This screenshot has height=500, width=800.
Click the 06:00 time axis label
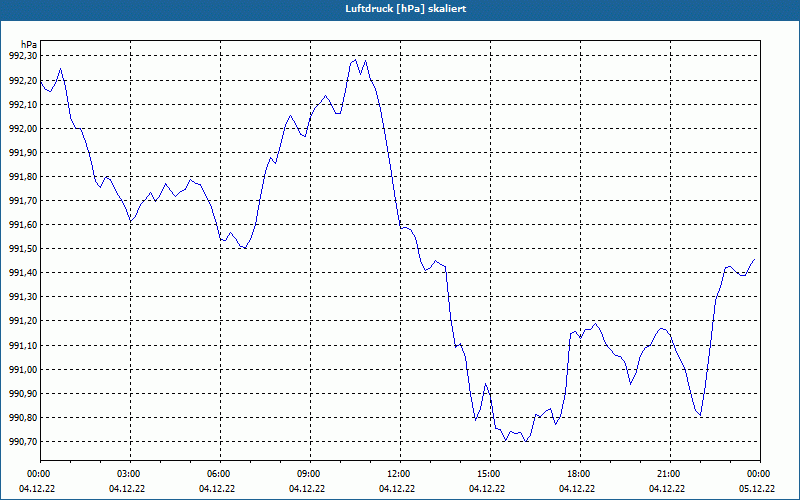click(x=220, y=474)
